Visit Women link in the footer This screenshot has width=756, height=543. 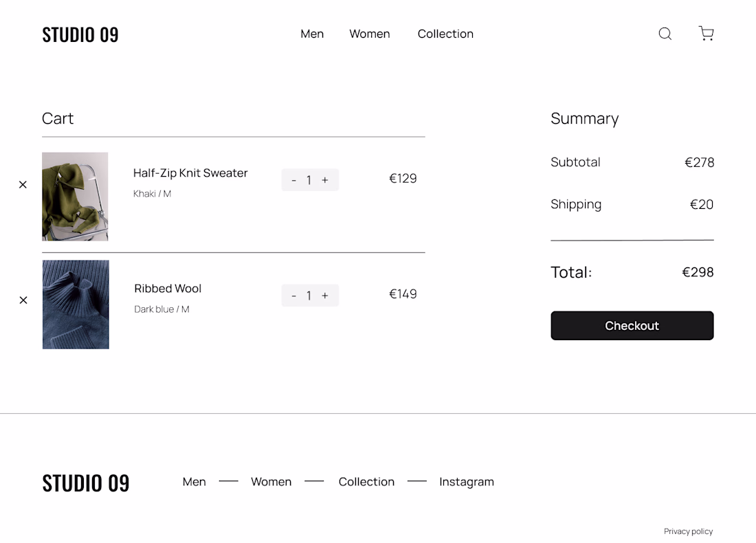[271, 482]
